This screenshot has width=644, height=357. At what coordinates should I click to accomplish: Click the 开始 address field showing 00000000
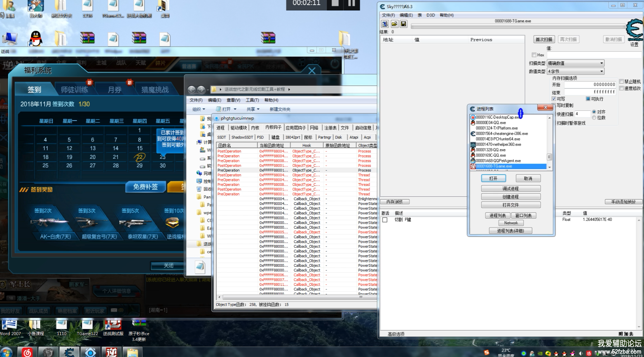click(590, 84)
